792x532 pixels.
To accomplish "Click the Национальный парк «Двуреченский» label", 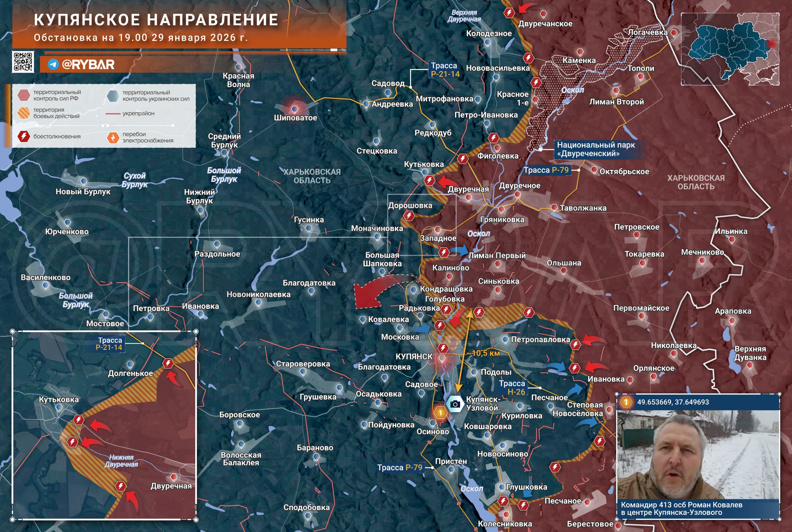I will pyautogui.click(x=596, y=149).
